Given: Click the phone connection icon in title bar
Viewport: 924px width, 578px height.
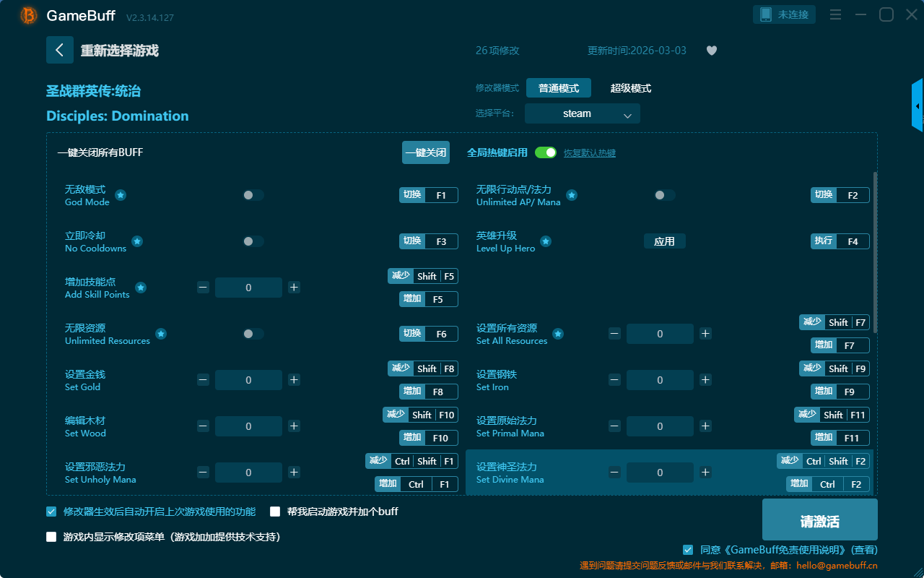Looking at the screenshot, I should tap(766, 14).
